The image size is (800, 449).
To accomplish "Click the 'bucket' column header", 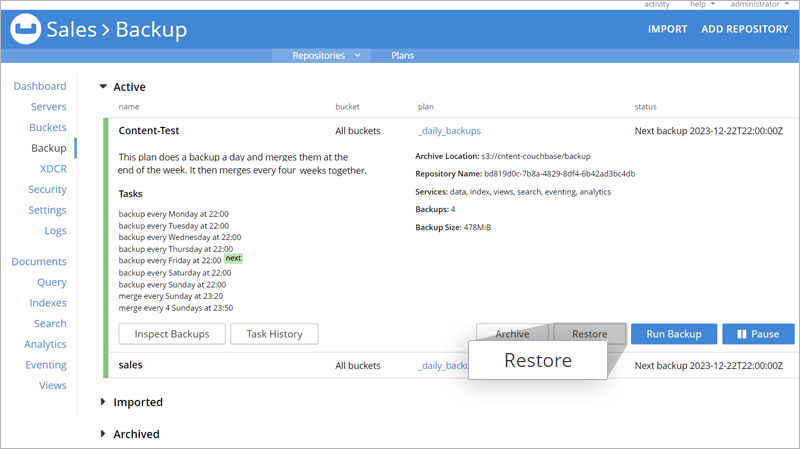I will pos(347,107).
